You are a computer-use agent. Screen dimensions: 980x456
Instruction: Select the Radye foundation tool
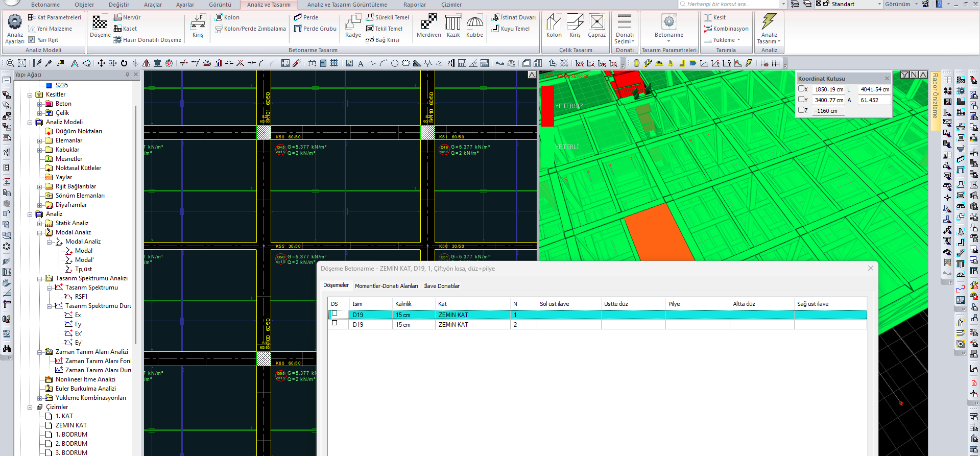(x=353, y=26)
